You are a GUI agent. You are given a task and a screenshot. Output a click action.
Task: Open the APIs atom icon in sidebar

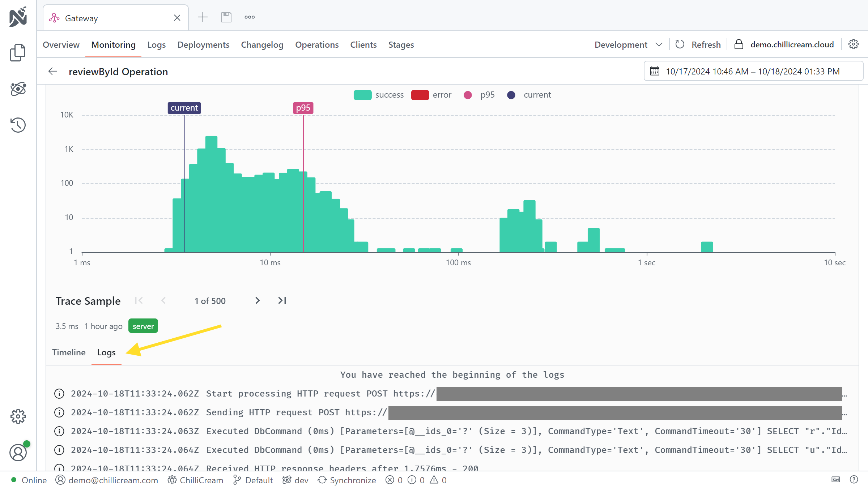(18, 89)
